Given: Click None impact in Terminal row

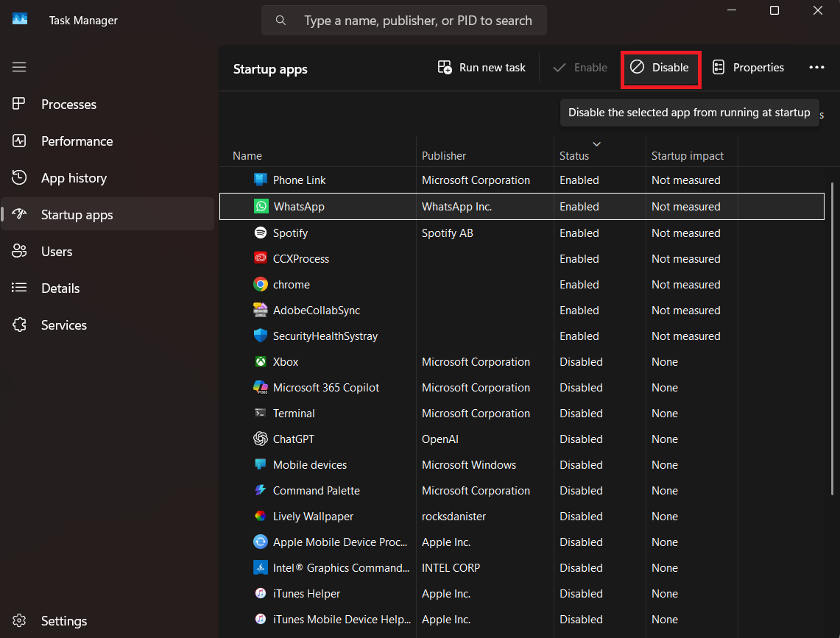Looking at the screenshot, I should (664, 414).
